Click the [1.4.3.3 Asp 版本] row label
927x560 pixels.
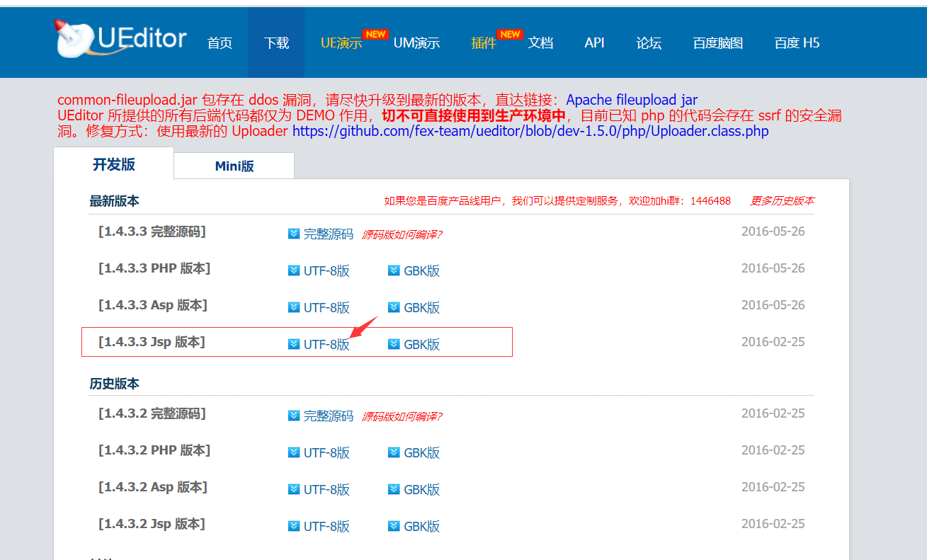(x=153, y=305)
